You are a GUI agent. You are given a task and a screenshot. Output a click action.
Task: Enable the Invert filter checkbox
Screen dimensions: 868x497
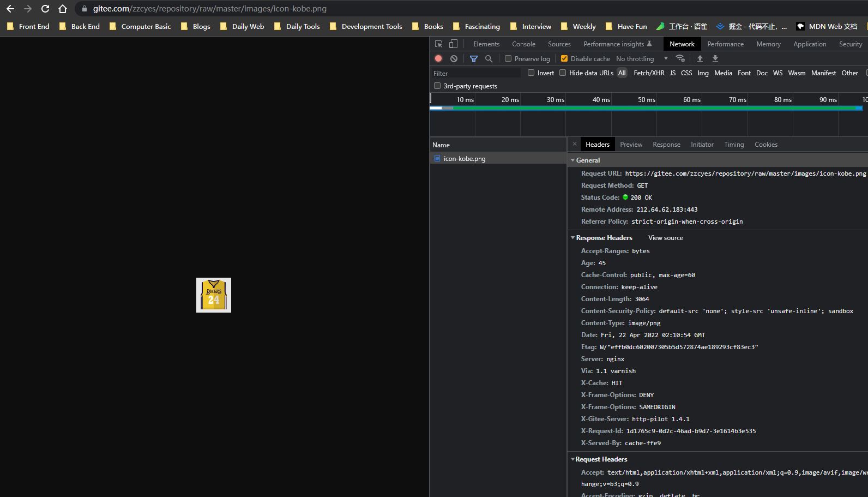[531, 73]
